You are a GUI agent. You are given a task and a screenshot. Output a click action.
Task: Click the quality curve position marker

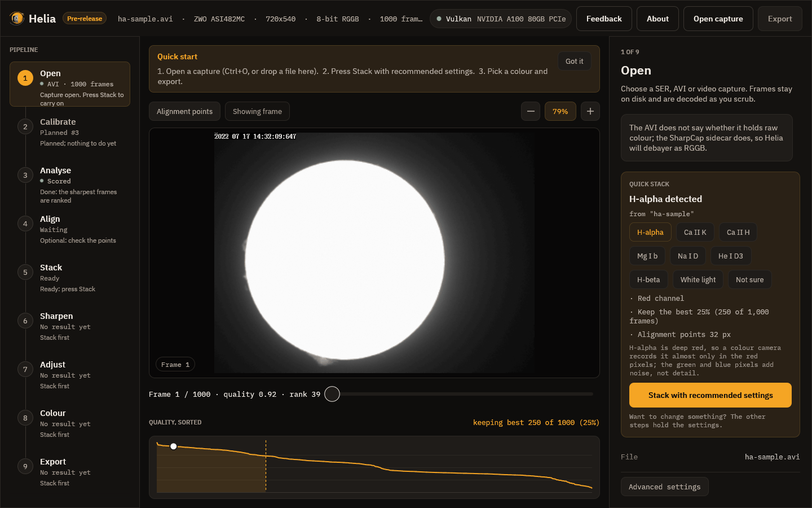pyautogui.click(x=174, y=446)
